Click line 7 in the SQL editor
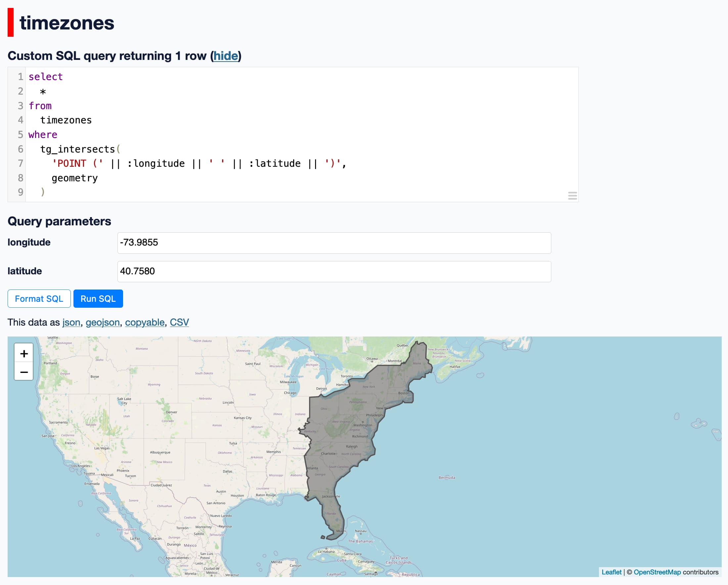Viewport: 728px width, 585px height. click(x=199, y=163)
